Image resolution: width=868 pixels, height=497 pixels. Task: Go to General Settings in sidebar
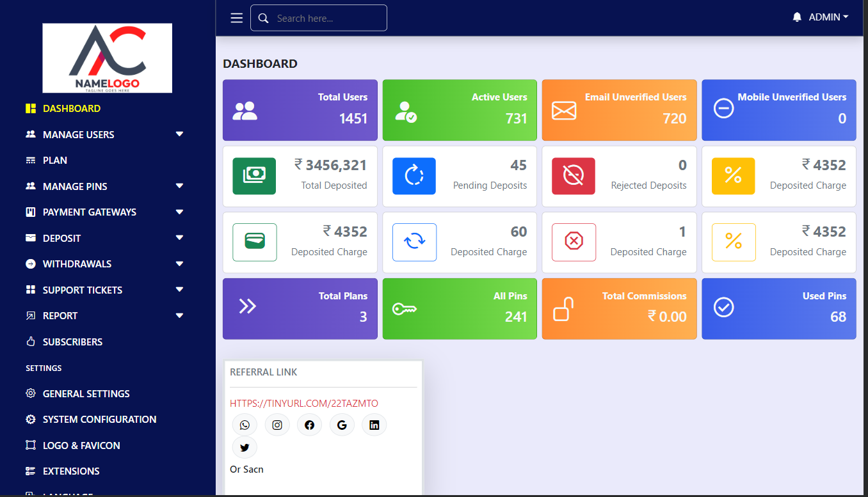[86, 393]
